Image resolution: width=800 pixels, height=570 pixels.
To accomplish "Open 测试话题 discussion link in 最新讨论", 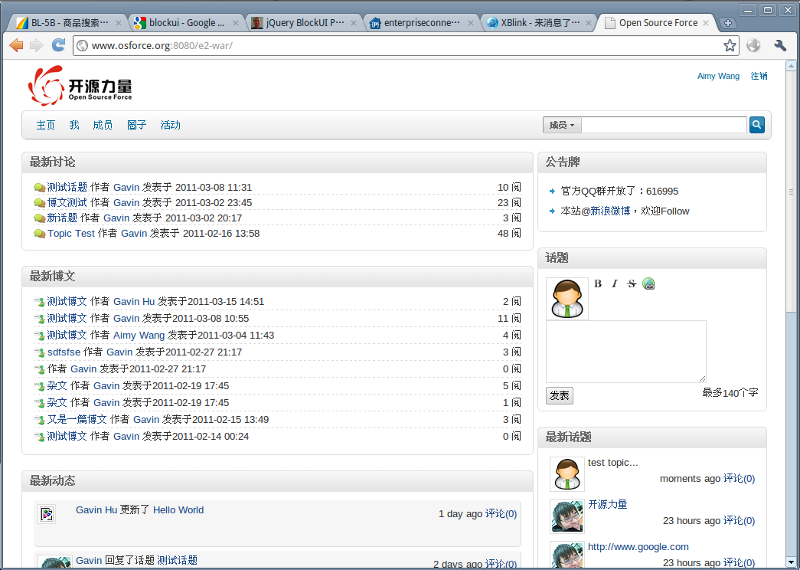I will pyautogui.click(x=67, y=188).
